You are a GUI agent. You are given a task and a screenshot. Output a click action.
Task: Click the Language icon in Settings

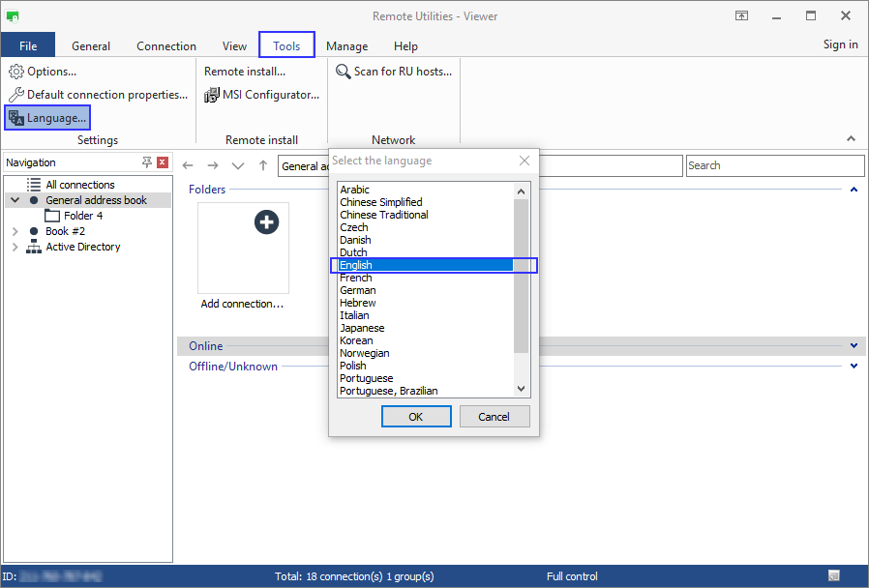tap(16, 118)
